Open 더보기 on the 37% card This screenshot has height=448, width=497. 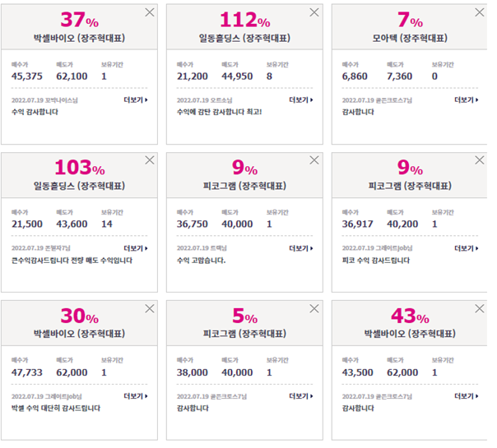[x=136, y=100]
